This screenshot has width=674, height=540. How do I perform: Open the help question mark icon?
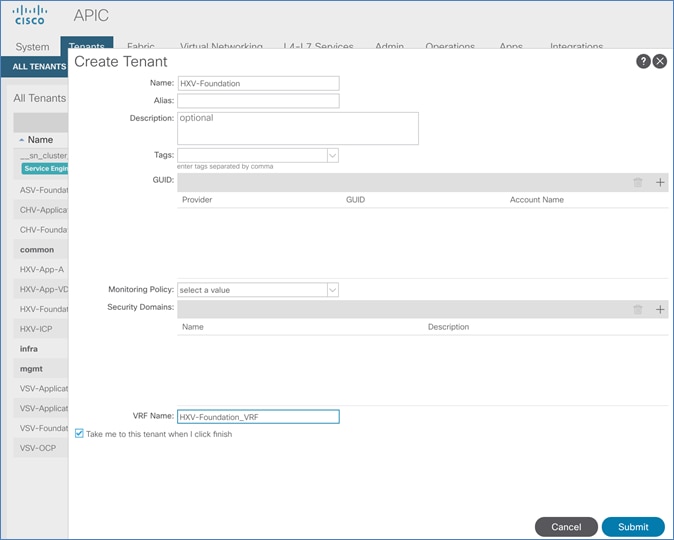coord(643,61)
